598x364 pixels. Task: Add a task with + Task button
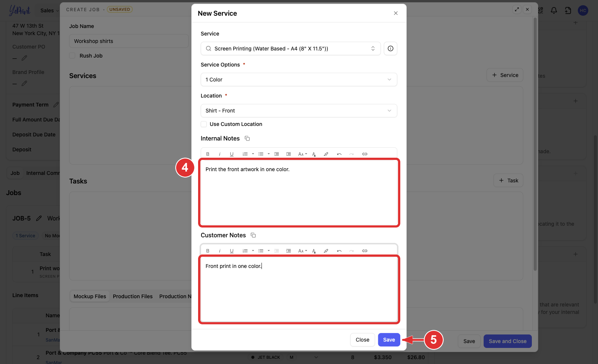coord(508,181)
